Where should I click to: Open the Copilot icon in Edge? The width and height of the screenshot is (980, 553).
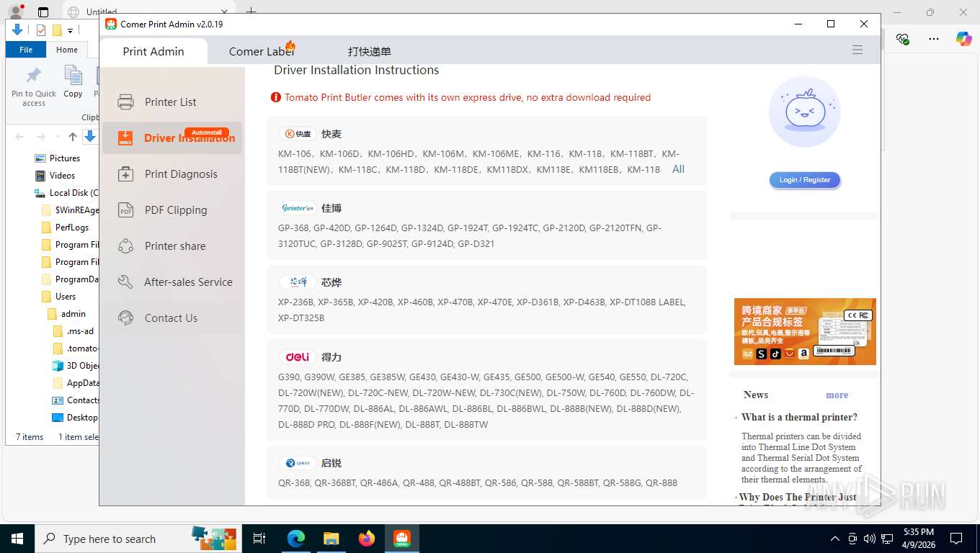(x=963, y=39)
